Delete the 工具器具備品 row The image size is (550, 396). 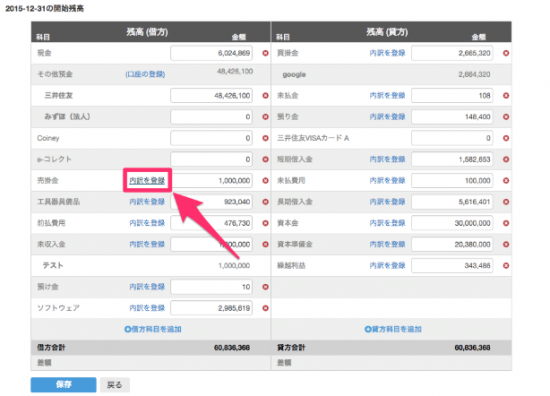[x=266, y=202]
